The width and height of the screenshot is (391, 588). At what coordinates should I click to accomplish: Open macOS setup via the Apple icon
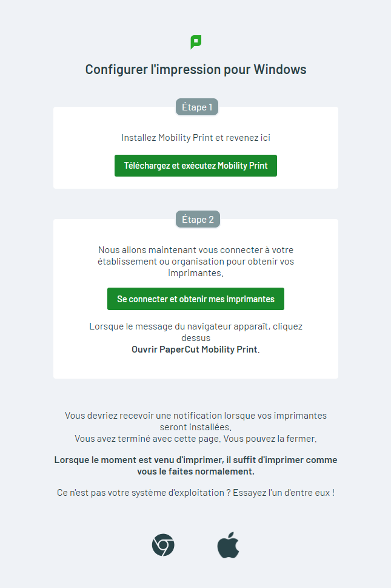tap(229, 545)
